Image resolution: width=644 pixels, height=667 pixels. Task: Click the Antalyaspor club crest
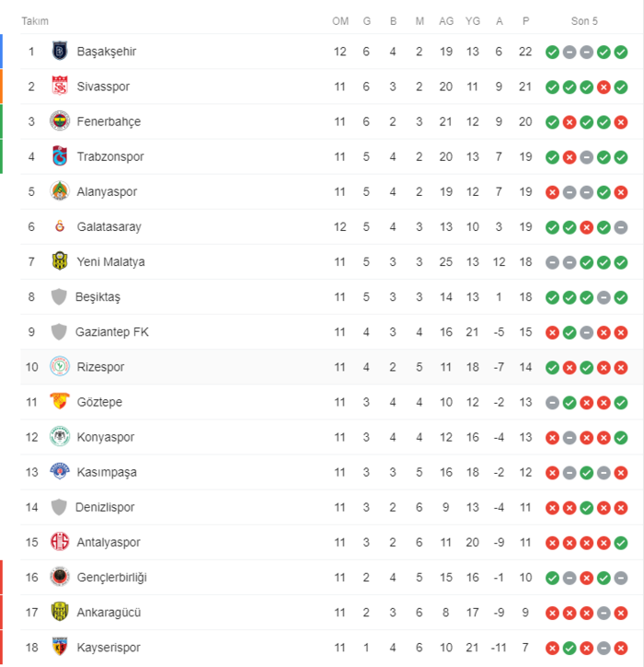pos(60,542)
